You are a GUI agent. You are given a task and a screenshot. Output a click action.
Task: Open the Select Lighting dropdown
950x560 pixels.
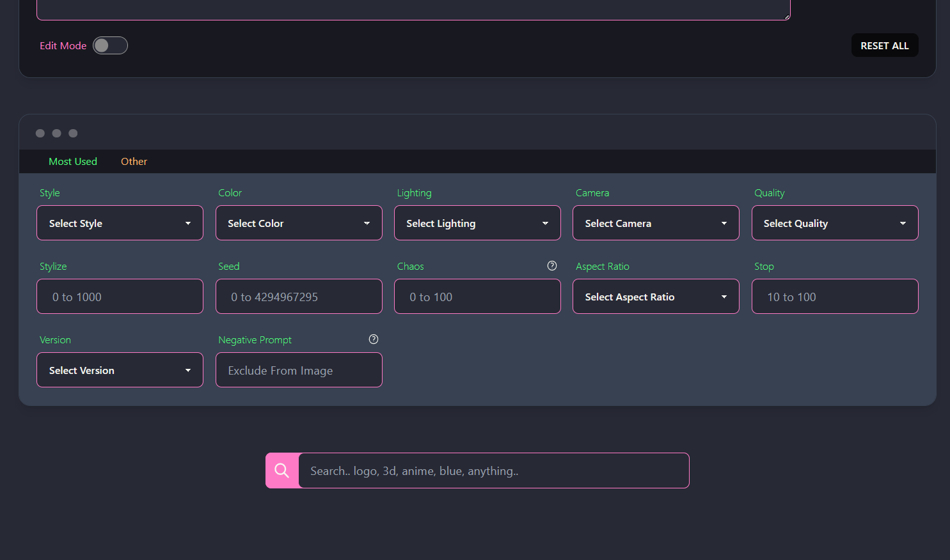coord(477,223)
